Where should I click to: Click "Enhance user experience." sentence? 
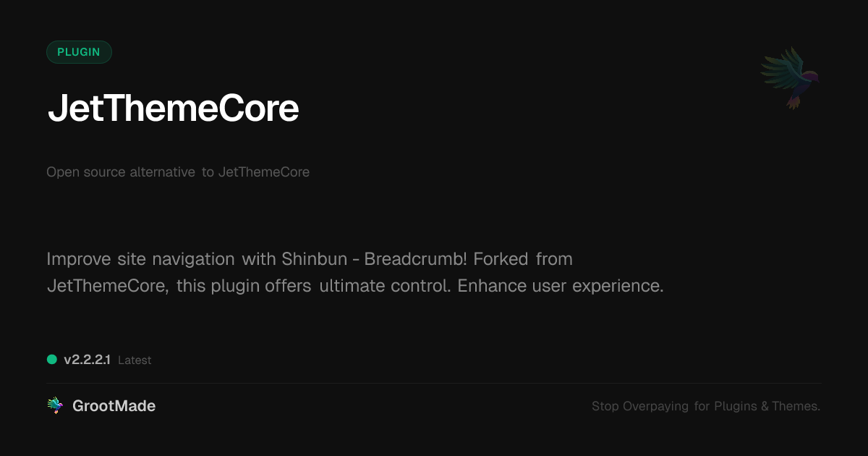pos(561,285)
